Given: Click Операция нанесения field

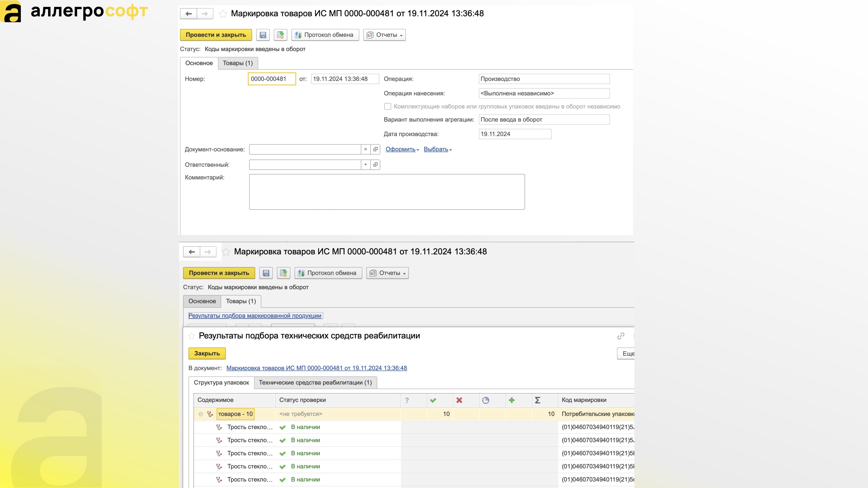Looking at the screenshot, I should coord(544,94).
